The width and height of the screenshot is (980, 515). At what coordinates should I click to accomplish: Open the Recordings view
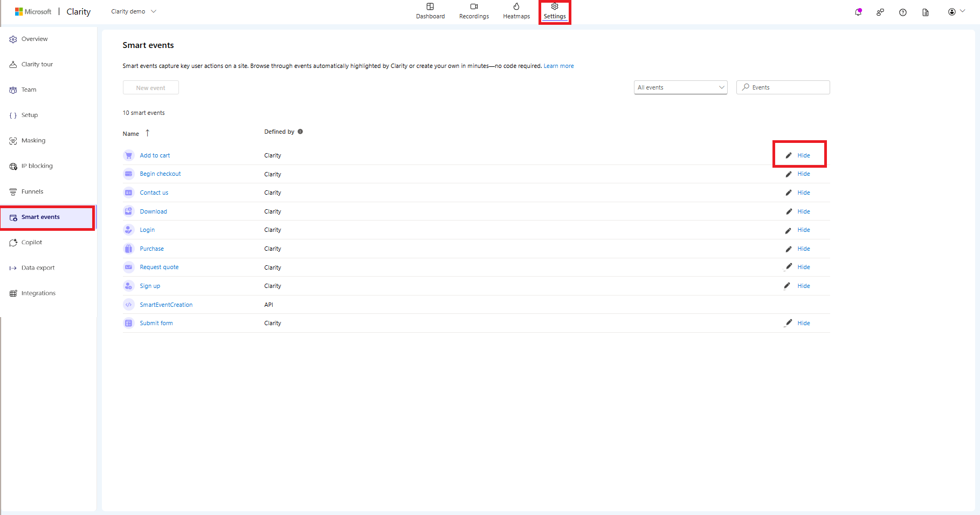coord(474,11)
